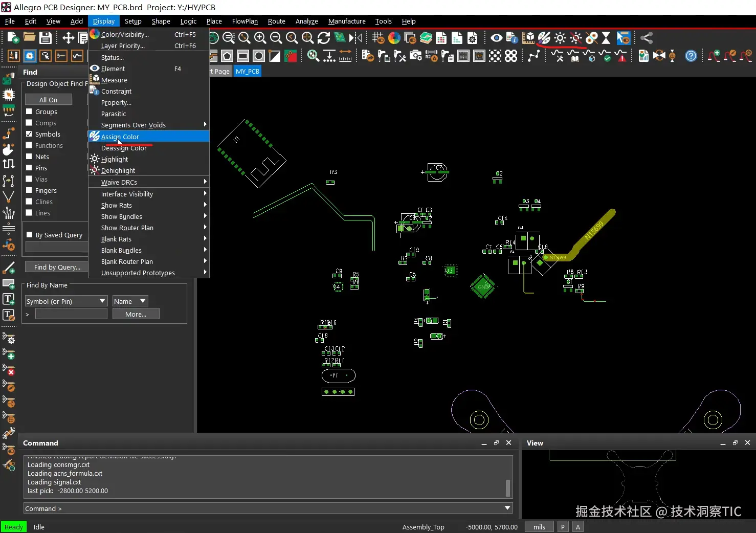Expand the Command history dropdown arrow
The height and width of the screenshot is (533, 756).
coord(507,508)
